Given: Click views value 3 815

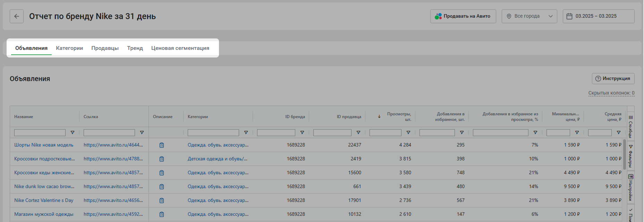Looking at the screenshot, I should click(405, 159).
